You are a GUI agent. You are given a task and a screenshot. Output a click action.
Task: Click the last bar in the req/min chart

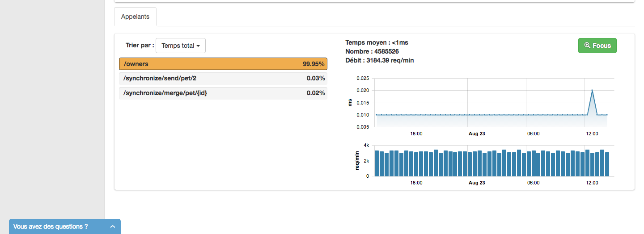(x=607, y=164)
